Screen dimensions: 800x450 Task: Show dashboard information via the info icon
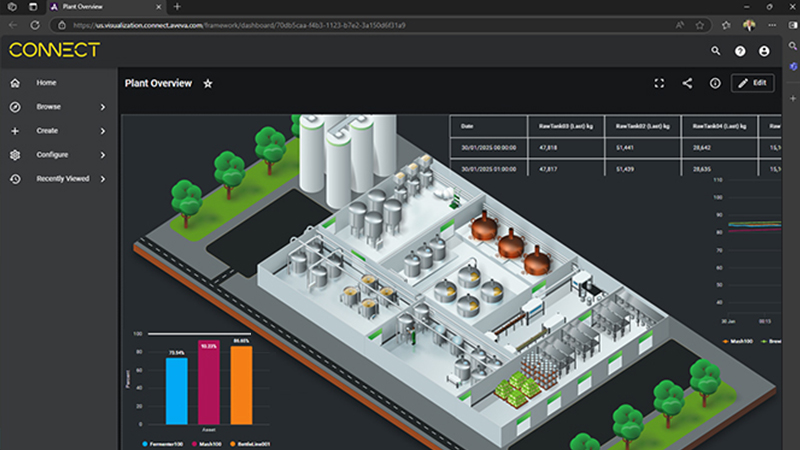(x=715, y=83)
